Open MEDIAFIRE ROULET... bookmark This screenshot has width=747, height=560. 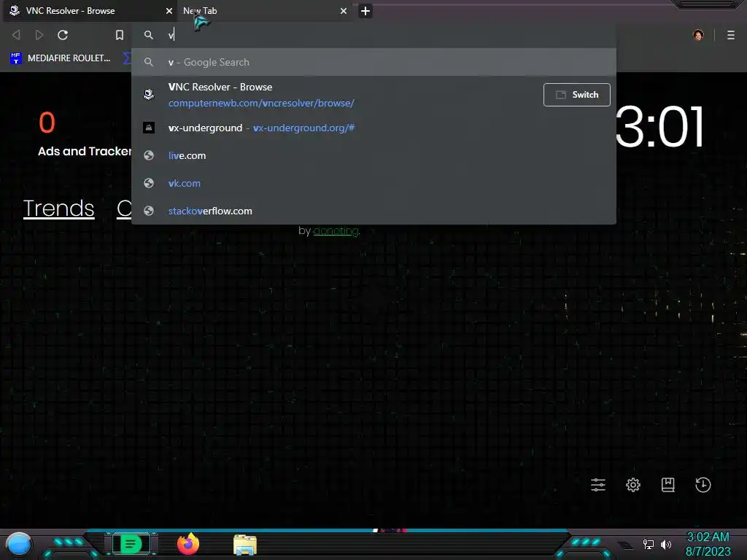coord(61,58)
